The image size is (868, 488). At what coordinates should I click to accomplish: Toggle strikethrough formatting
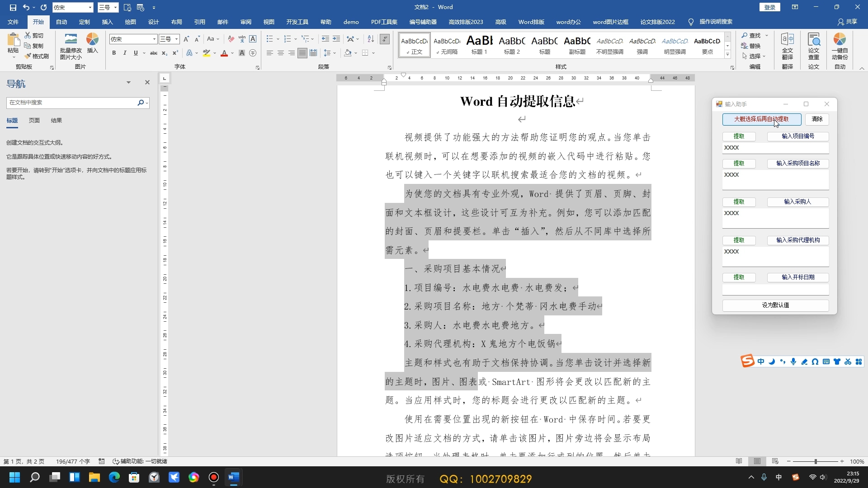(x=154, y=53)
